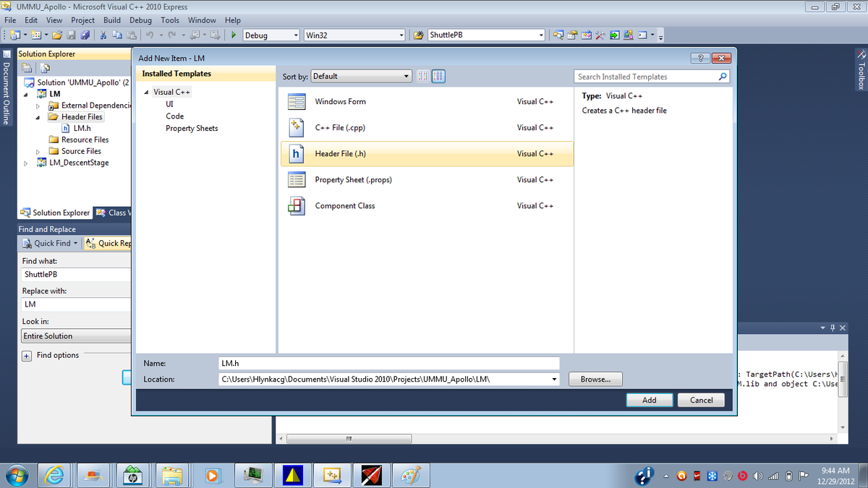Click the Cancel button
This screenshot has width=868, height=488.
pos(702,400)
